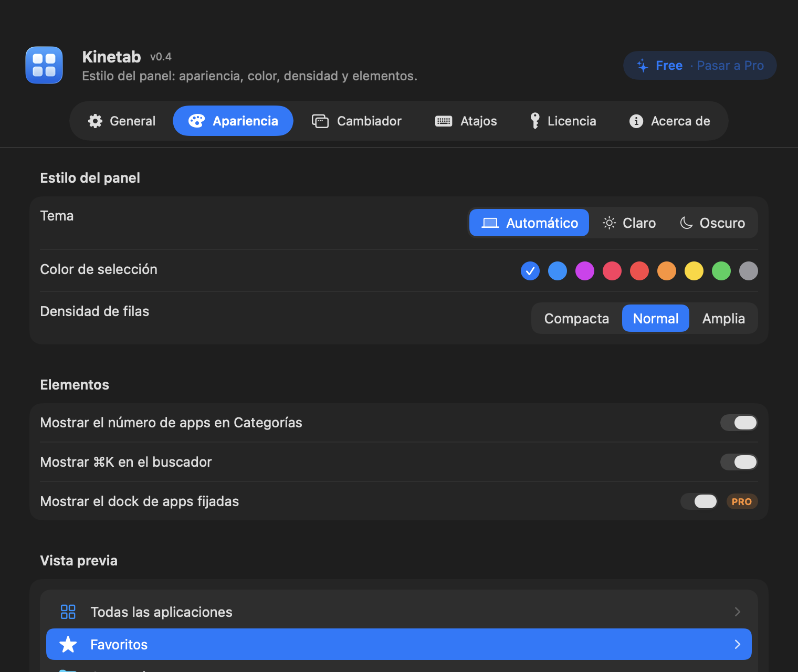The image size is (798, 672).
Task: Click the grid icon beside Todas las aplicaciones
Action: (x=68, y=612)
